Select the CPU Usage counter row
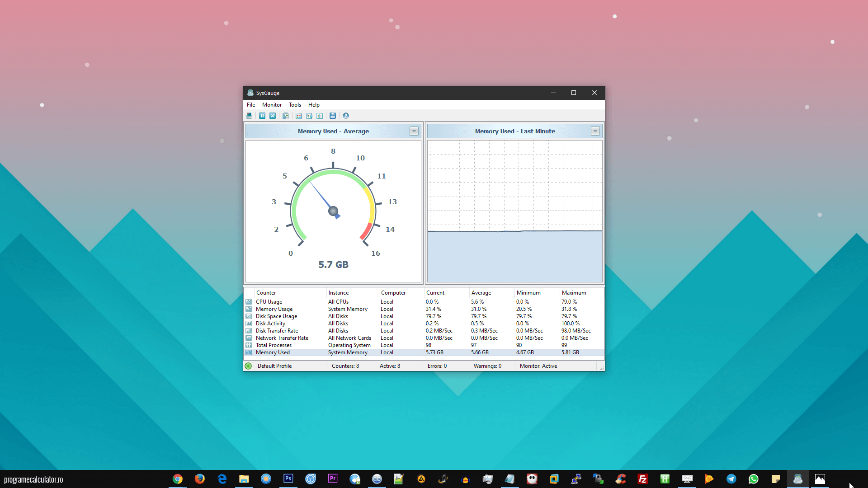This screenshot has width=868, height=488. [269, 302]
